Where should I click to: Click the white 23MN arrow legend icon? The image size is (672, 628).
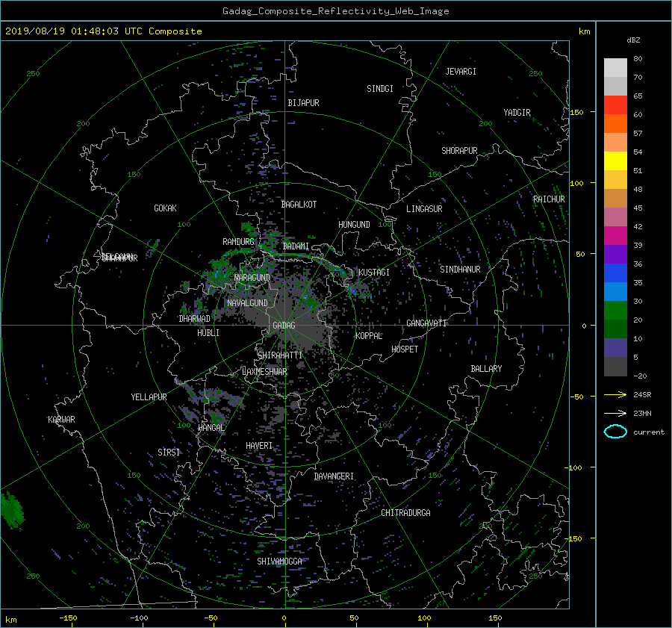pyautogui.click(x=615, y=413)
